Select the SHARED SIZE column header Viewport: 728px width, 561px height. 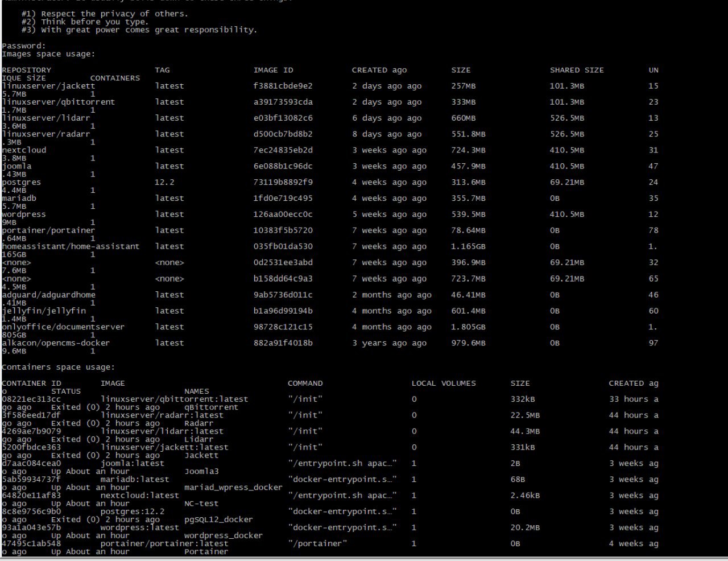point(577,70)
